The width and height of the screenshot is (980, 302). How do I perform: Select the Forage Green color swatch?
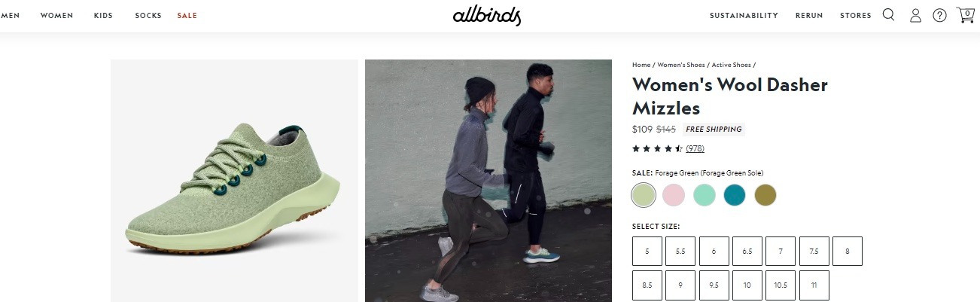click(x=644, y=195)
